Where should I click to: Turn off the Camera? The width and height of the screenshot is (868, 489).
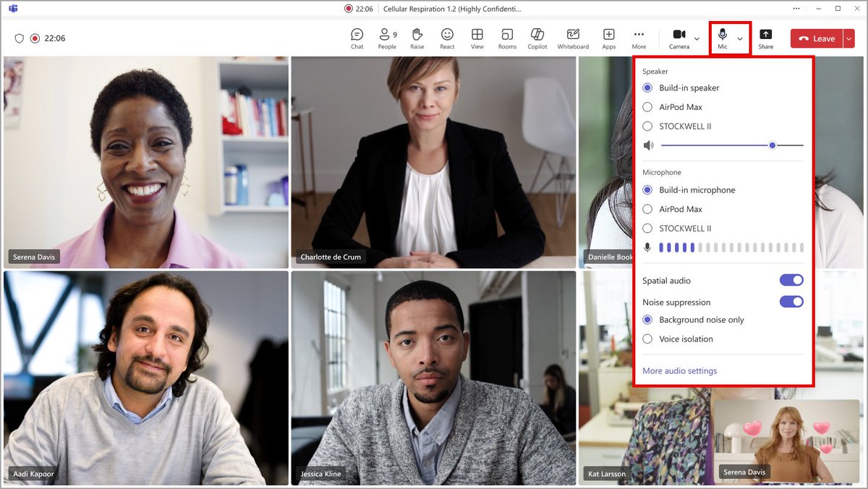[x=679, y=39]
